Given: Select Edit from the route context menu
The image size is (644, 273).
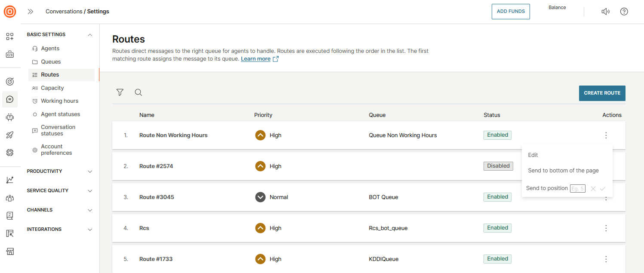Looking at the screenshot, I should pyautogui.click(x=533, y=155).
